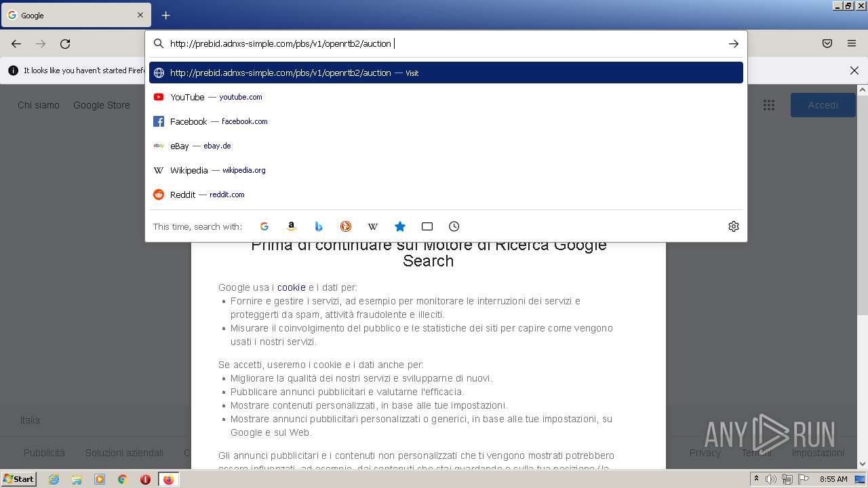
Task: Open the volume speaker tray icon
Action: pos(771,479)
